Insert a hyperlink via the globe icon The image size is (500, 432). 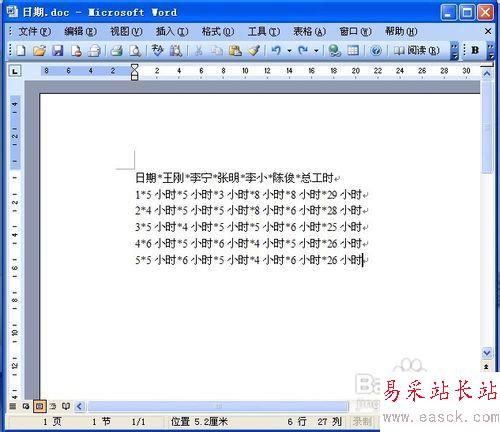point(334,51)
